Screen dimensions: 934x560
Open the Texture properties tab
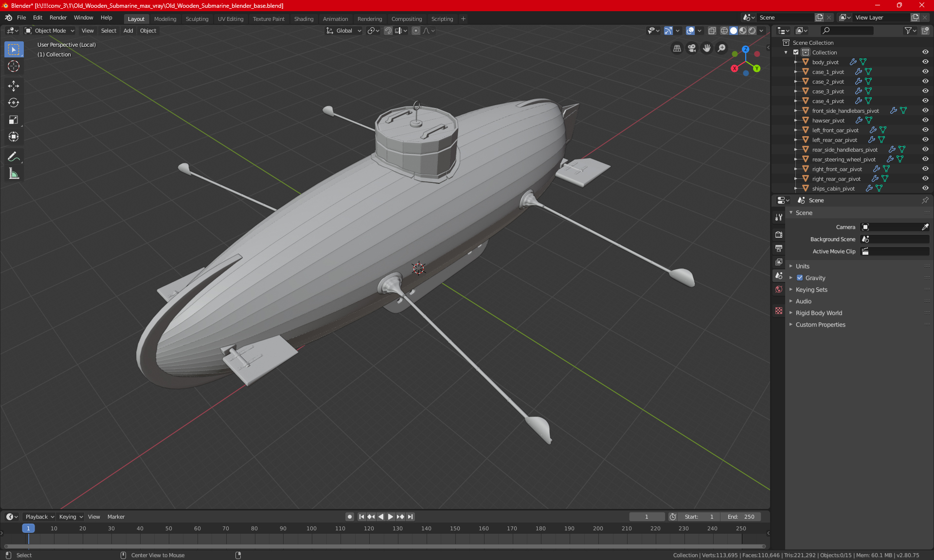[x=779, y=310]
